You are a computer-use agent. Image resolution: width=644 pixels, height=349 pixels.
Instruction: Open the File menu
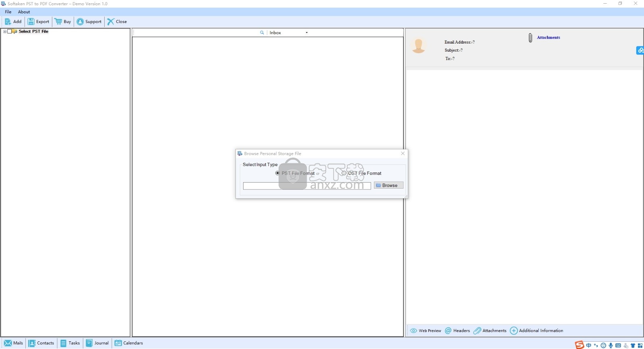(x=8, y=12)
